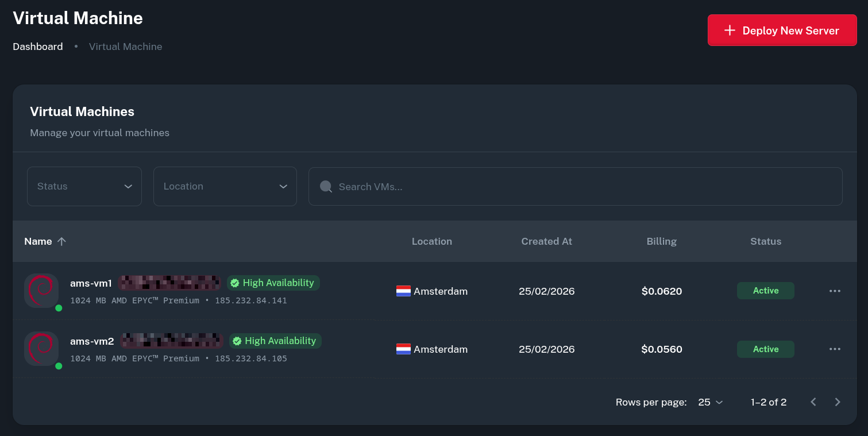This screenshot has height=436, width=868.
Task: Open the Location filter dropdown
Action: [225, 186]
